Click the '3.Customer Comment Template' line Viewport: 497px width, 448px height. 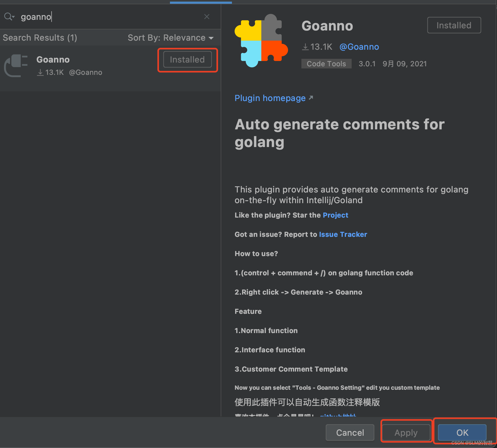pyautogui.click(x=291, y=369)
